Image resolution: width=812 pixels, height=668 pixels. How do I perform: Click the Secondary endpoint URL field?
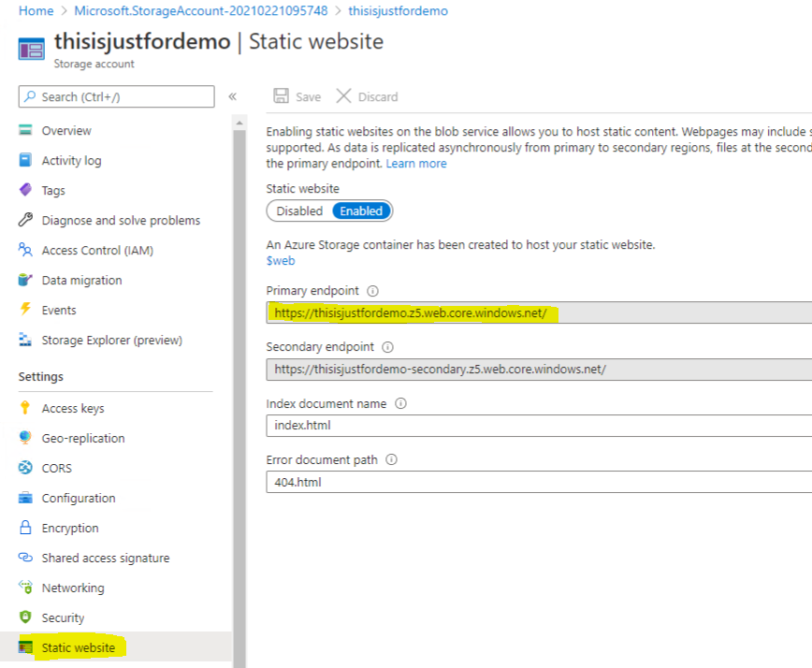coord(539,370)
